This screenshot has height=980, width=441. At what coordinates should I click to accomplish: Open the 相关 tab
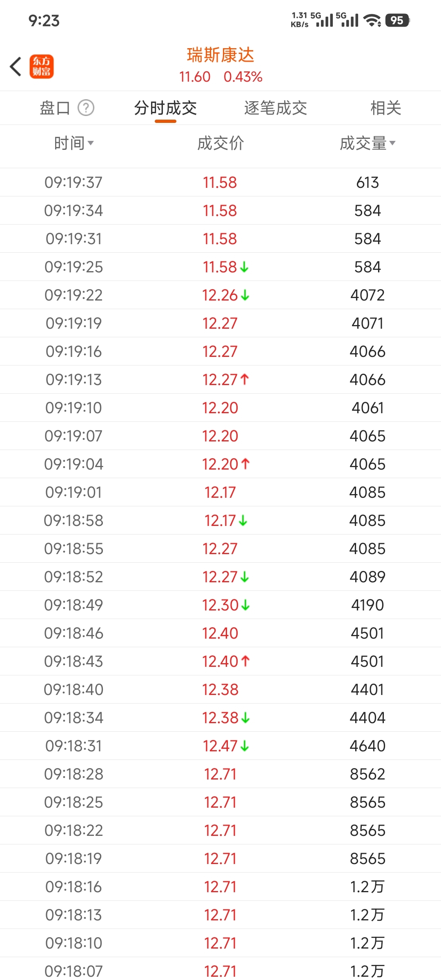point(385,108)
